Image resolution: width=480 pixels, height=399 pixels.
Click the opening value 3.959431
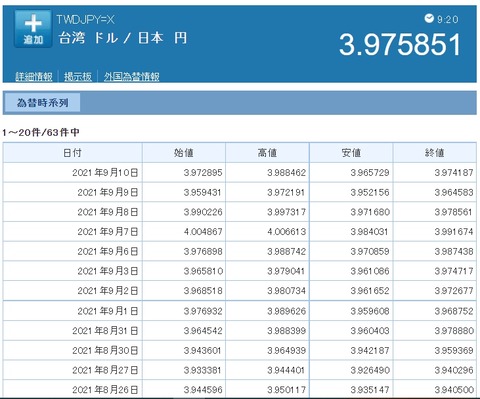[x=203, y=192]
